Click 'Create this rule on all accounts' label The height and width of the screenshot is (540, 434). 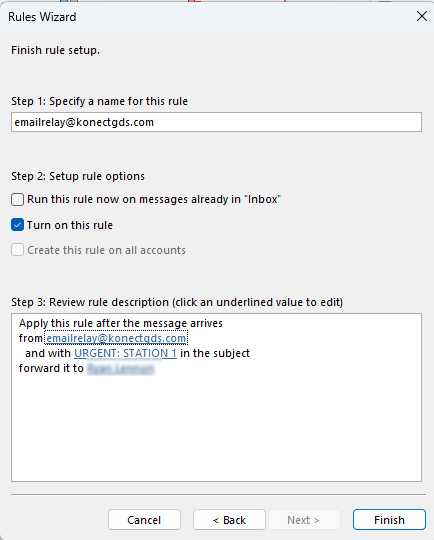106,250
